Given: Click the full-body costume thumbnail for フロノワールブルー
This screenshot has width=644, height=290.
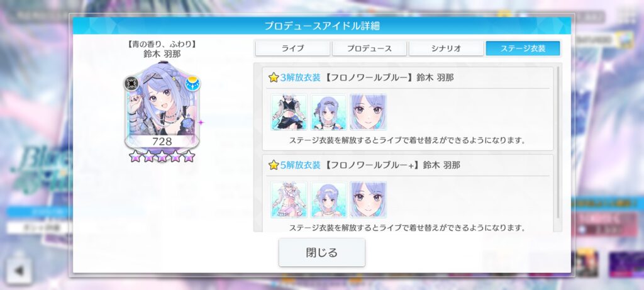Looking at the screenshot, I should (289, 112).
